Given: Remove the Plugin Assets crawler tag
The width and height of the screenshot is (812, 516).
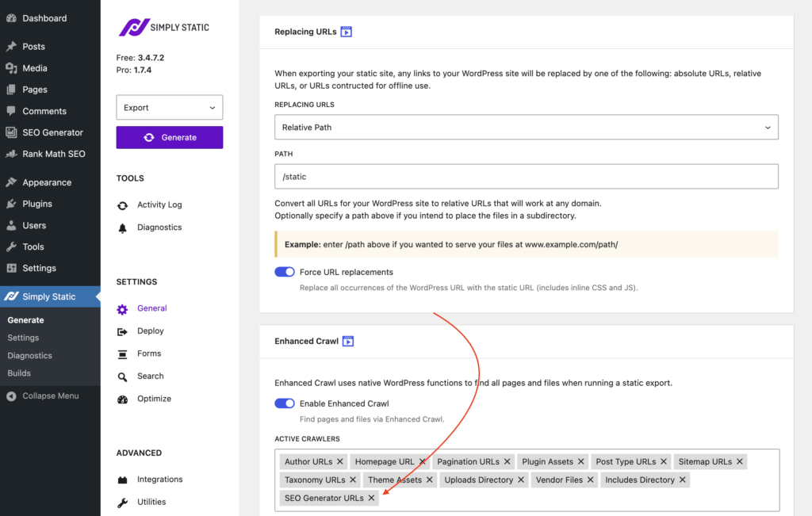Looking at the screenshot, I should pyautogui.click(x=581, y=461).
